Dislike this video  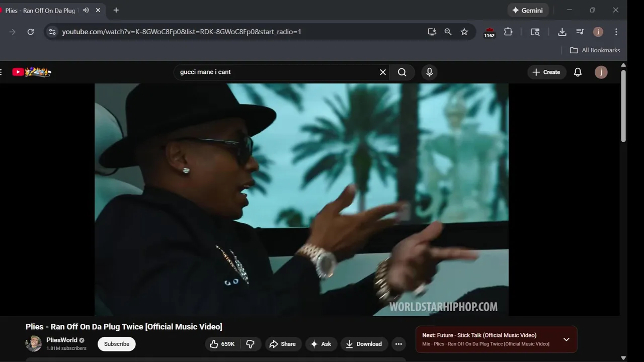tap(251, 344)
